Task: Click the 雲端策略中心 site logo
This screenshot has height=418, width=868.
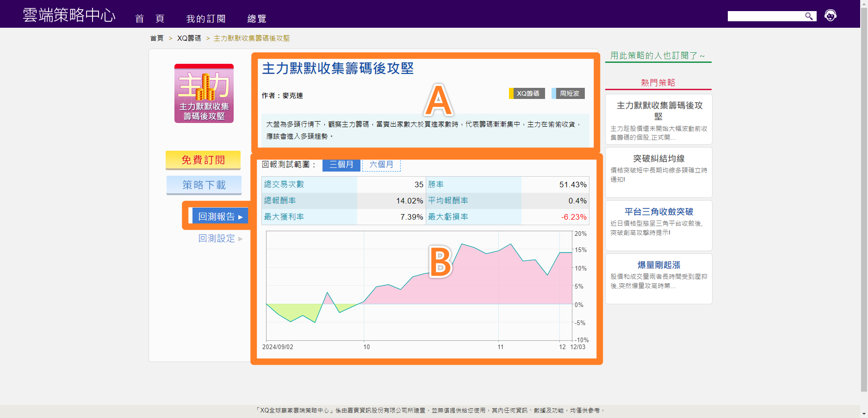Action: 69,15
